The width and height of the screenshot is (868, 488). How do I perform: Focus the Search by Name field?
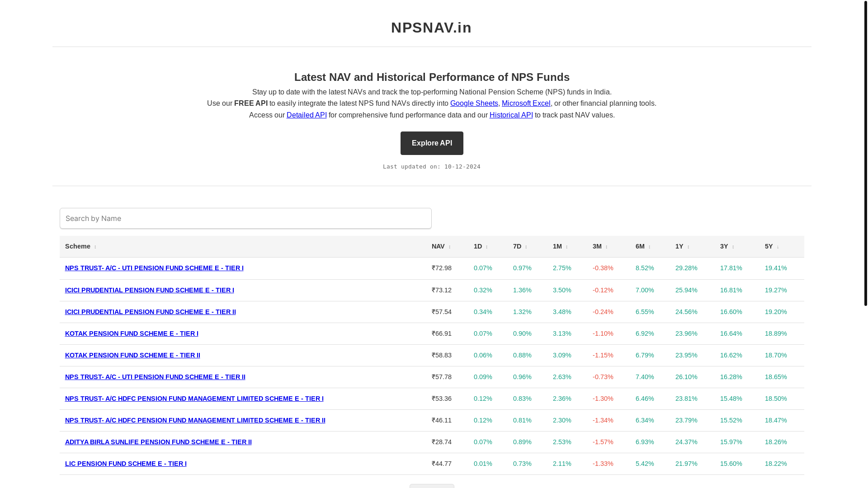(245, 218)
